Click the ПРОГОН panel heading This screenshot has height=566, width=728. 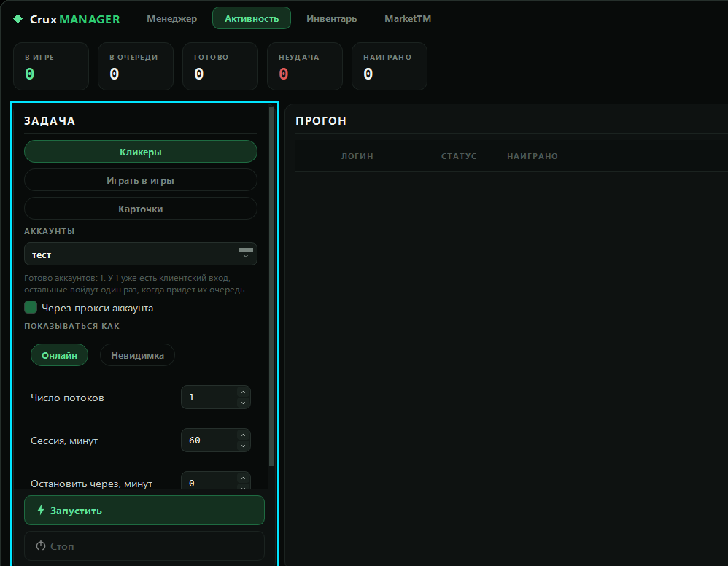click(321, 121)
